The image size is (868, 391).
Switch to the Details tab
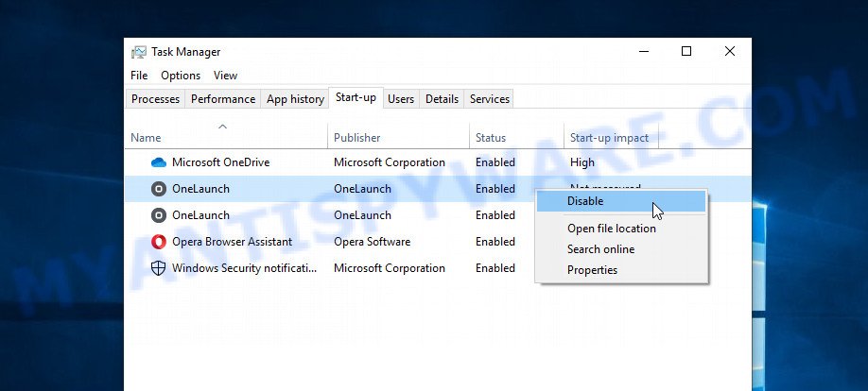click(442, 99)
